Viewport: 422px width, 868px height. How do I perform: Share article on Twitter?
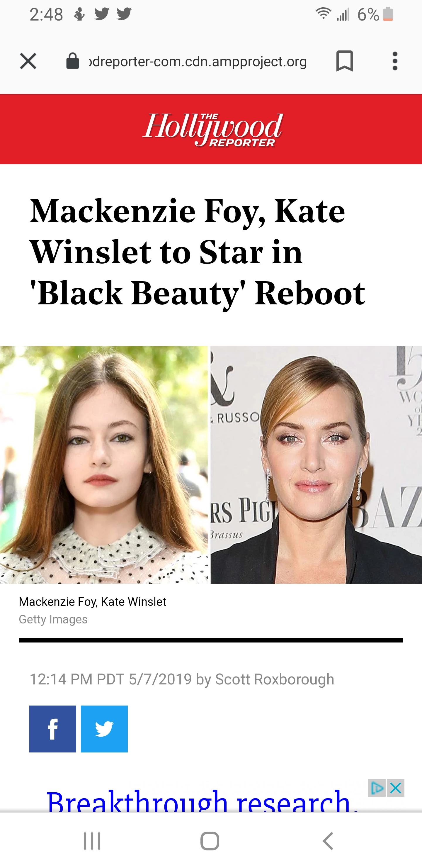pos(104,729)
